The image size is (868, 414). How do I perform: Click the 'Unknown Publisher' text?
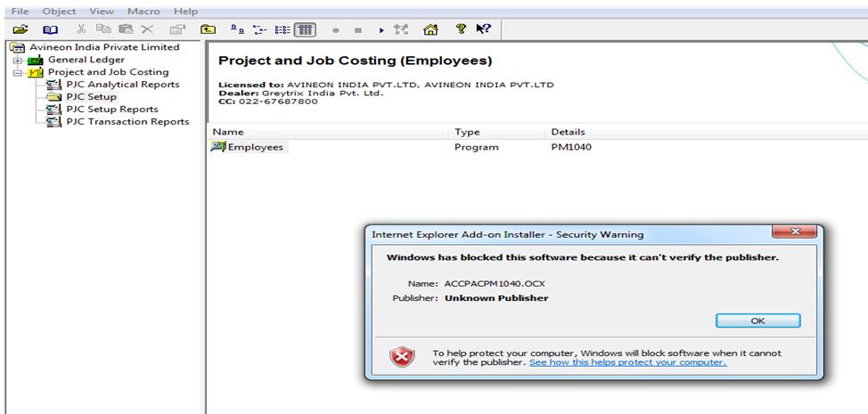(x=496, y=298)
